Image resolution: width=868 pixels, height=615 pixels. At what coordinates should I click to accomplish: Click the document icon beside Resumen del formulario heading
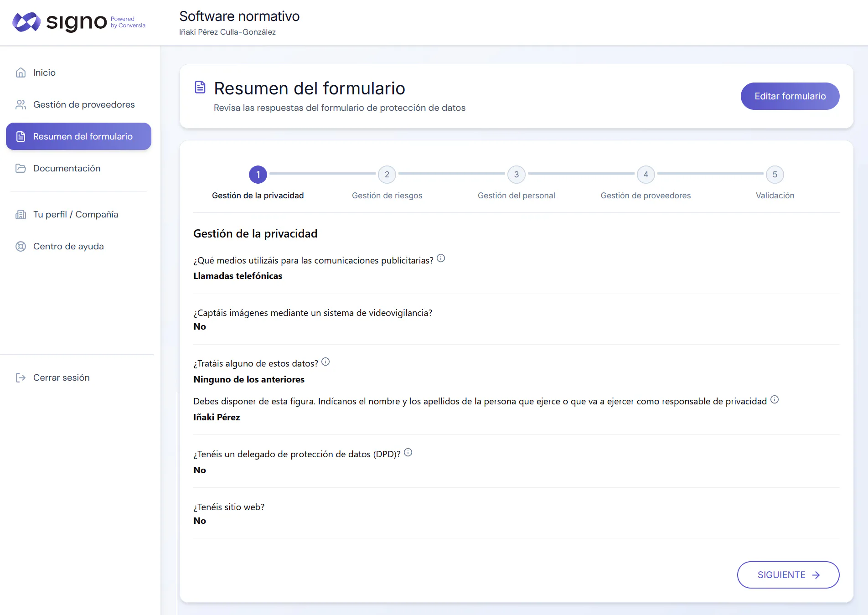click(x=200, y=87)
